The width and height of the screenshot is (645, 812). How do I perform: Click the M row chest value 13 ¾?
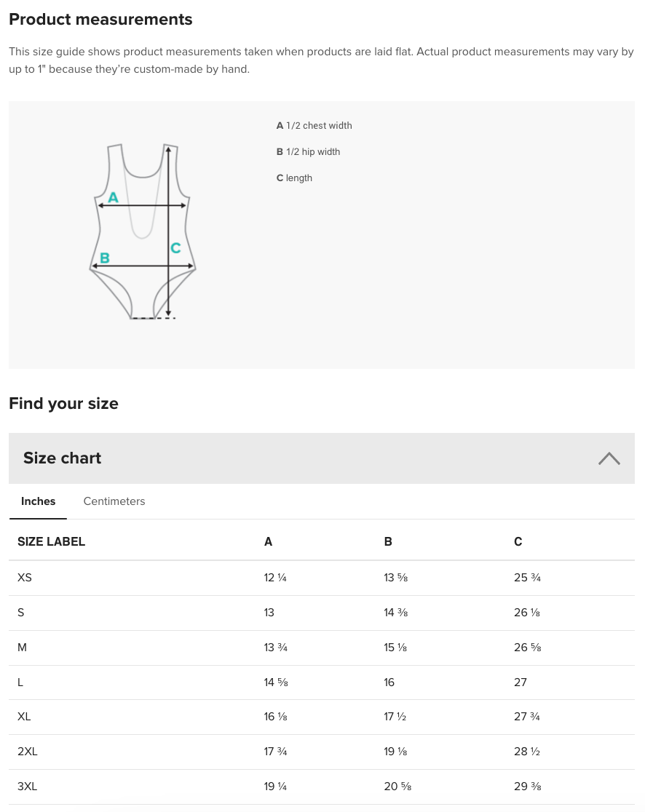pyautogui.click(x=276, y=648)
